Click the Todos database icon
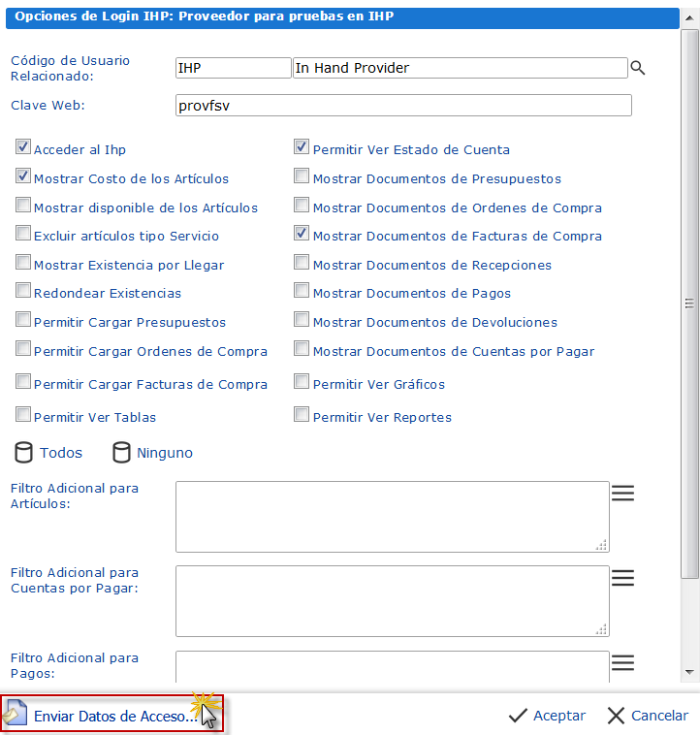Image resolution: width=700 pixels, height=735 pixels. [x=23, y=452]
